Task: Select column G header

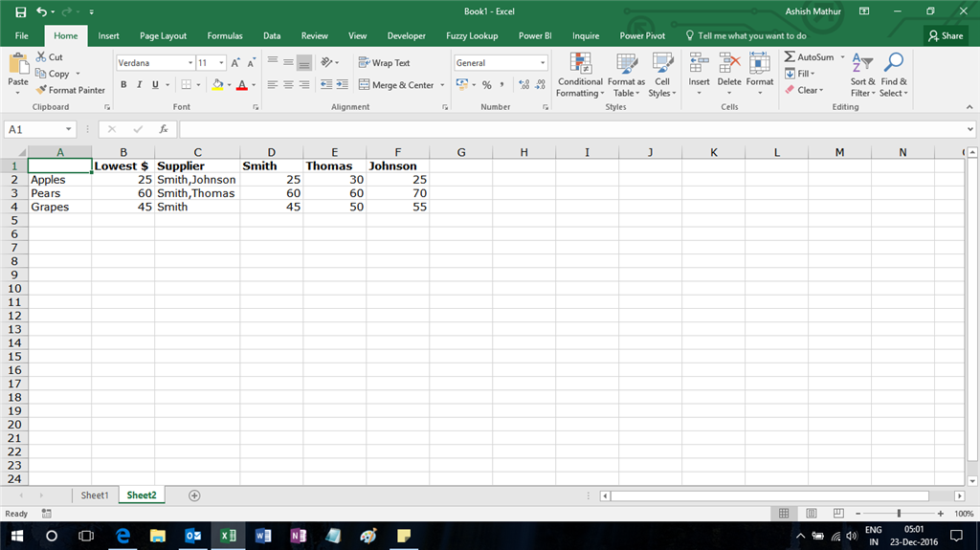Action: [460, 152]
